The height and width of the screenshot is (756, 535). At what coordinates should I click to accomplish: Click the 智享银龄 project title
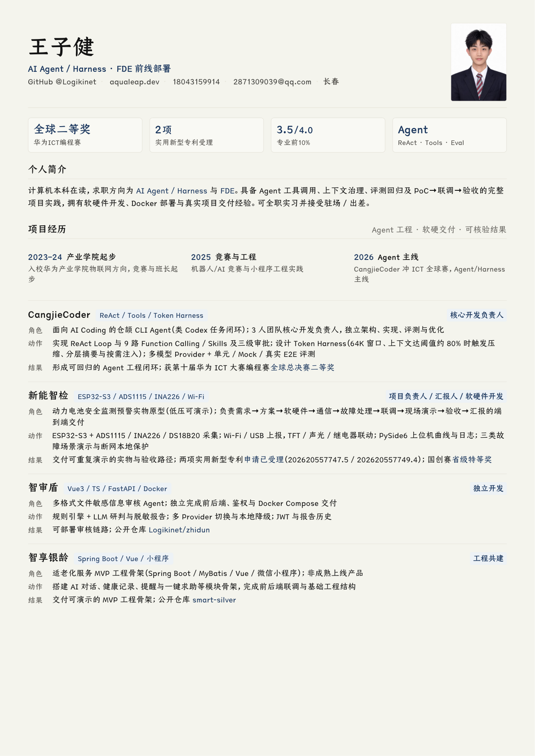tap(48, 558)
